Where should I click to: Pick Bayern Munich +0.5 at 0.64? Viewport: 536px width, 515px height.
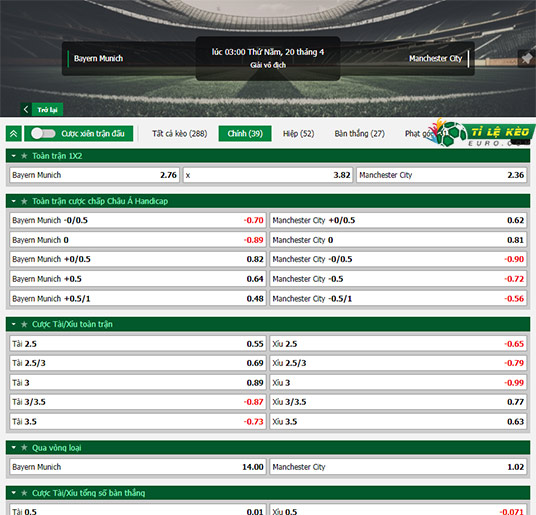tap(138, 279)
